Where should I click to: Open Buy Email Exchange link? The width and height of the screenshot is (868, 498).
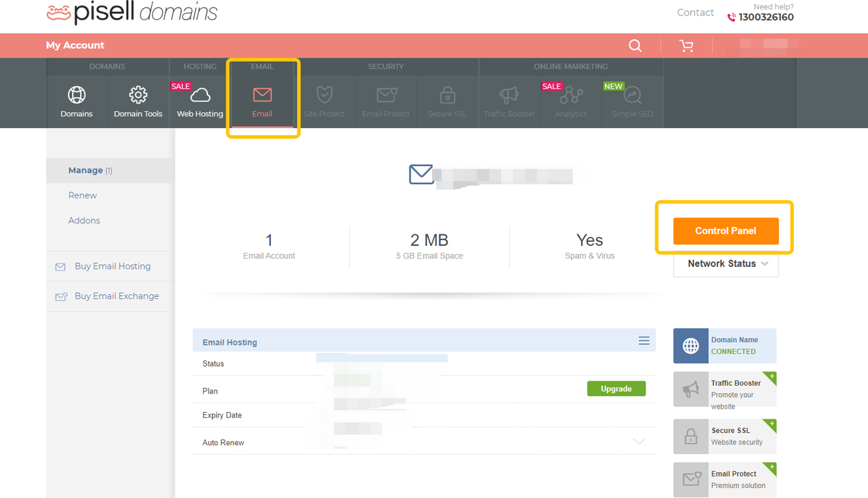pyautogui.click(x=117, y=296)
